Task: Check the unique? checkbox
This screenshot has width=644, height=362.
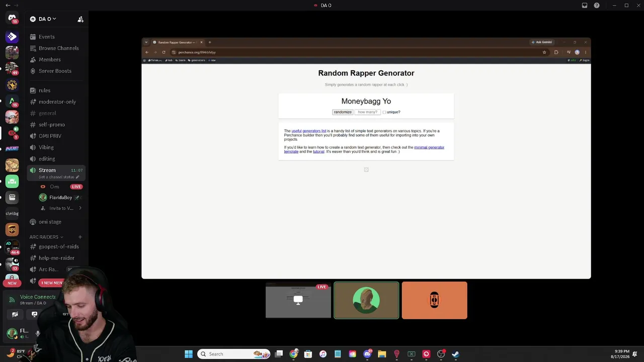Action: [384, 112]
